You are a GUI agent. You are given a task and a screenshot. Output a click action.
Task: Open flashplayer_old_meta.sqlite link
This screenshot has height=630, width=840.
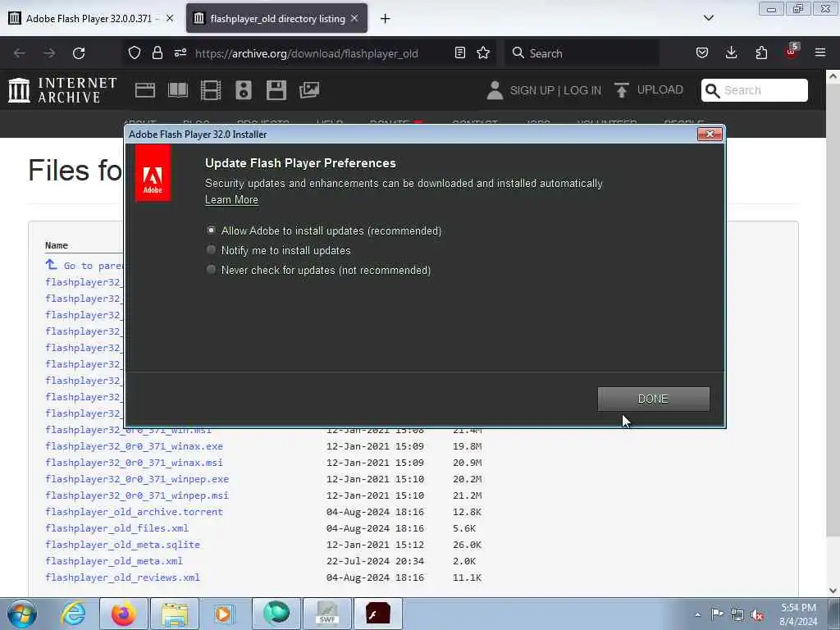click(123, 545)
